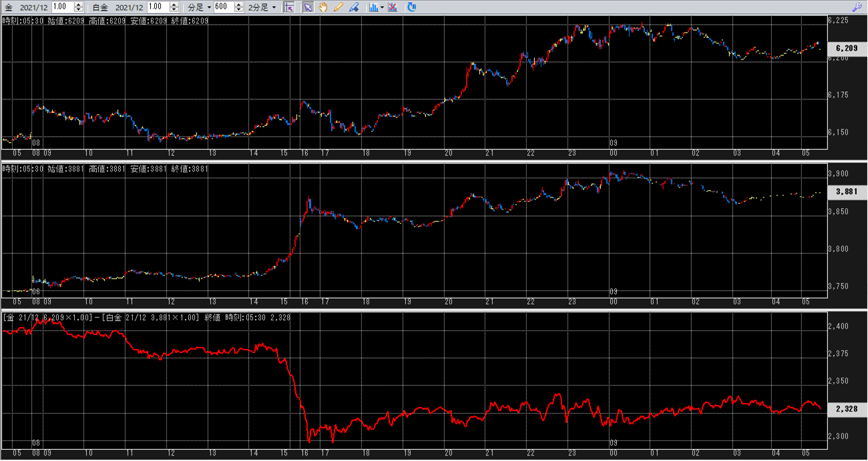The image size is (868, 461).
Task: Open the 2分足 interval dropdown
Action: (x=262, y=7)
